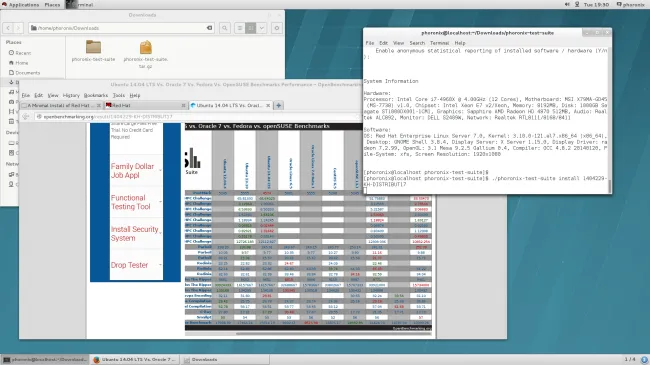Open the Recent place in sidebar

[23, 53]
